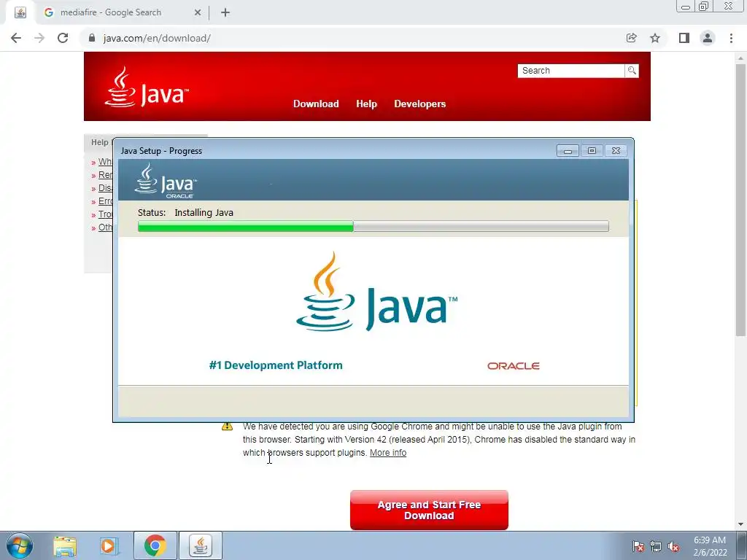The image size is (747, 560).
Task: Click the scrollbar down arrow
Action: pos(740,524)
